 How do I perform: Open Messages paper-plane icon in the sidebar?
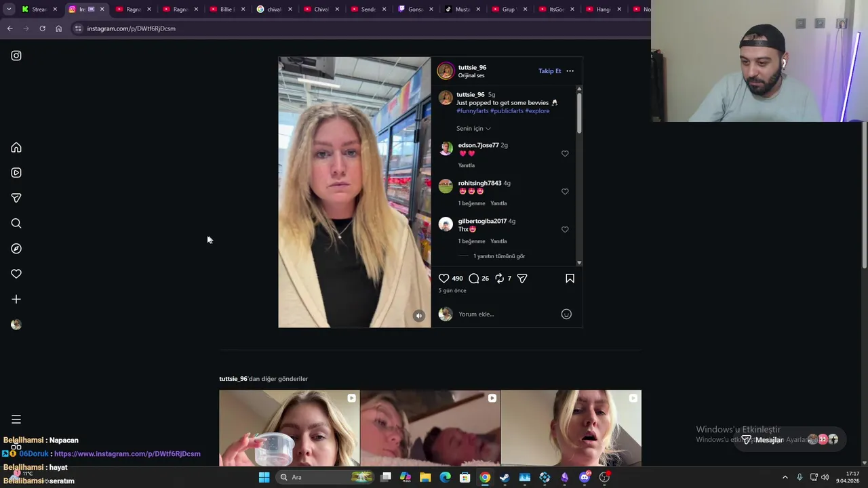[16, 198]
